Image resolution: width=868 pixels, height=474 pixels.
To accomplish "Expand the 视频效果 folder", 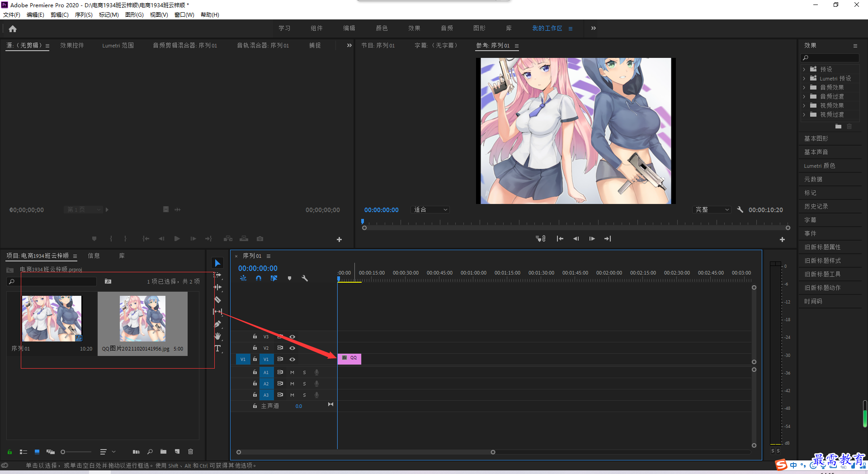I will tap(804, 105).
